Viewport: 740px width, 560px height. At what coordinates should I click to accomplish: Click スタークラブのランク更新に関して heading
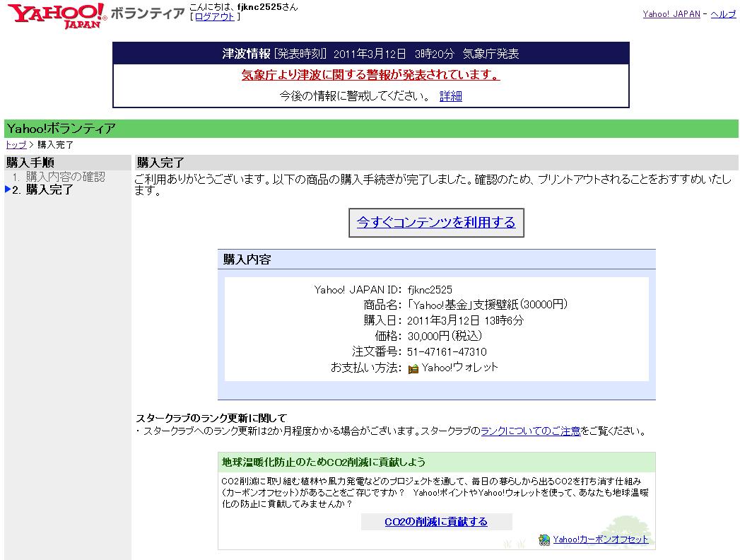tap(211, 419)
